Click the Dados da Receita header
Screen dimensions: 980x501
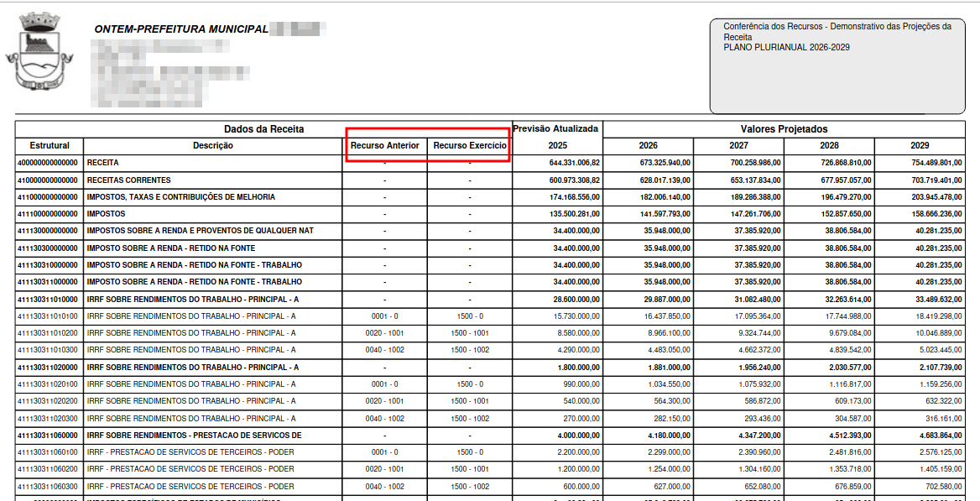263,129
